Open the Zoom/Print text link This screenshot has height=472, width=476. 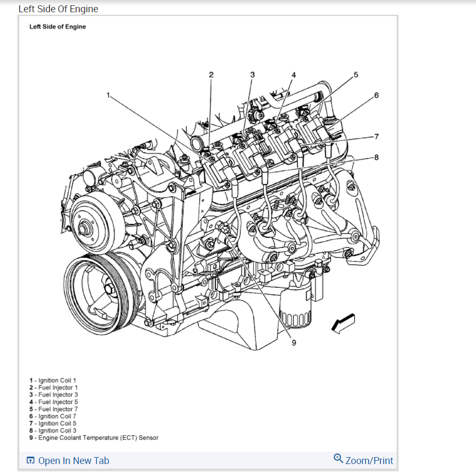(369, 460)
